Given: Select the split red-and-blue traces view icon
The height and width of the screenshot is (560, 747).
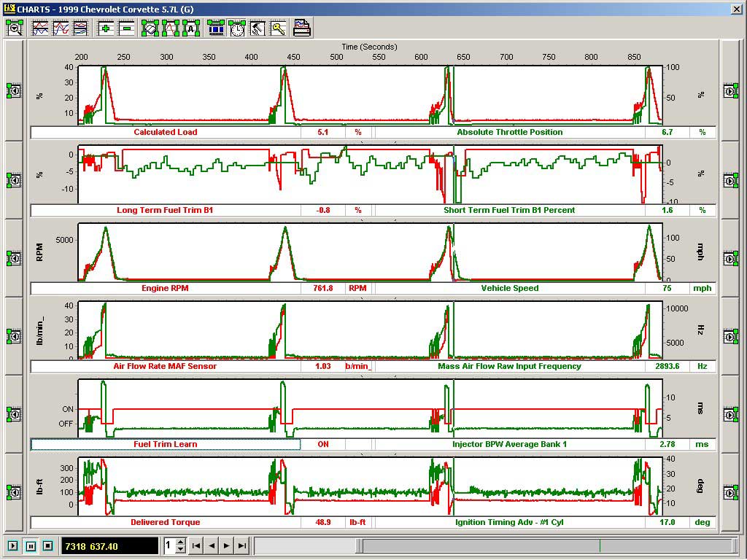Looking at the screenshot, I should click(x=40, y=28).
